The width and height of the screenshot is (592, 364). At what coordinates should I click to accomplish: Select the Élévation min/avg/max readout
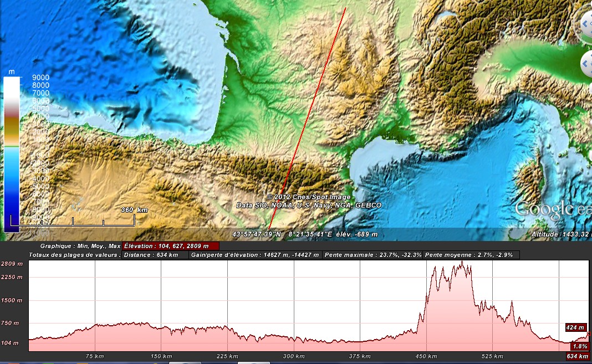click(x=170, y=245)
